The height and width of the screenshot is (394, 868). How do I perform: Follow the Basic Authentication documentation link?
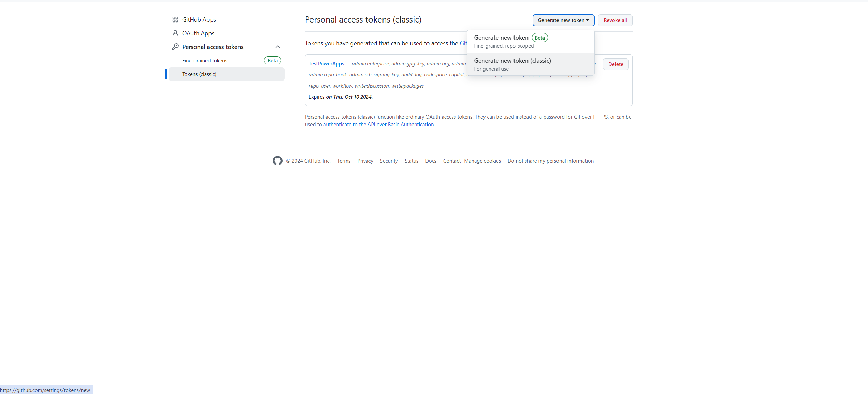(x=378, y=125)
